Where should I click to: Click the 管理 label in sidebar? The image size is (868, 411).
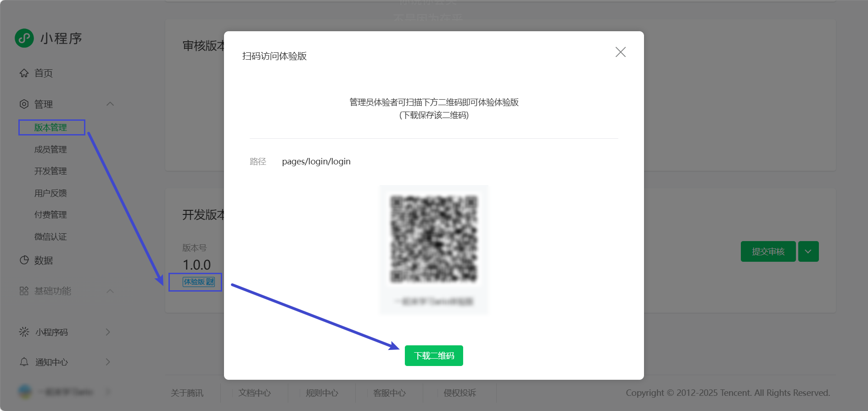pos(44,104)
